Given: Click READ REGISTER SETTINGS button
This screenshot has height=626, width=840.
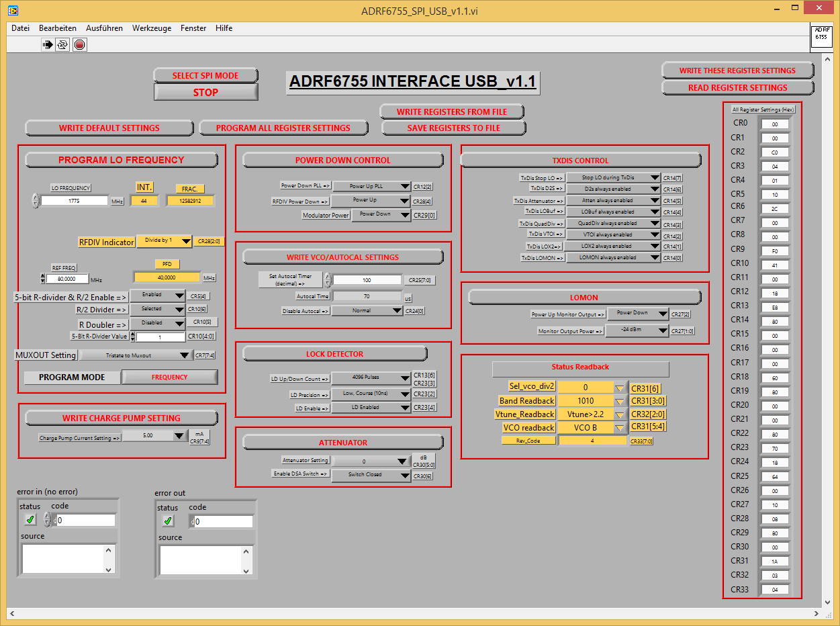Looking at the screenshot, I should pyautogui.click(x=737, y=87).
